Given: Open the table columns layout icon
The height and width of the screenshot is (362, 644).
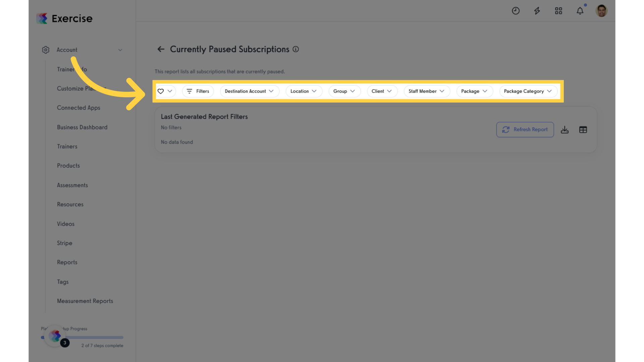Looking at the screenshot, I should pos(583,130).
